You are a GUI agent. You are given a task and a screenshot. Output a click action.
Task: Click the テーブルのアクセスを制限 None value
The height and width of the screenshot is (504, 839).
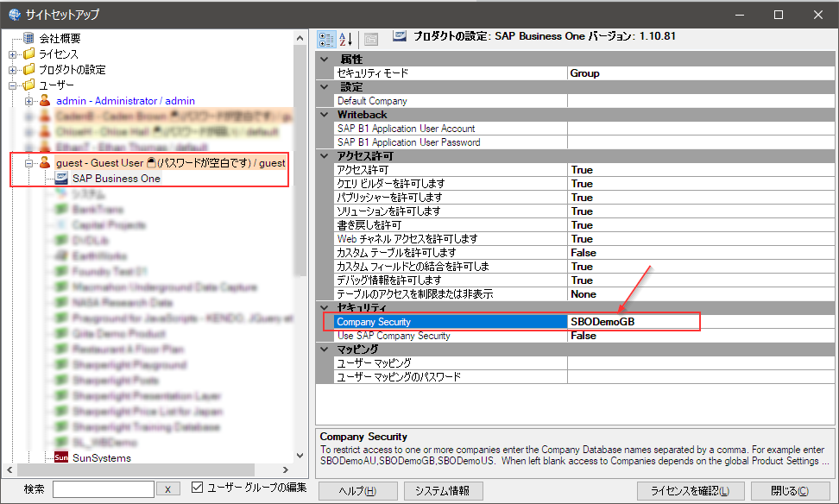click(701, 294)
